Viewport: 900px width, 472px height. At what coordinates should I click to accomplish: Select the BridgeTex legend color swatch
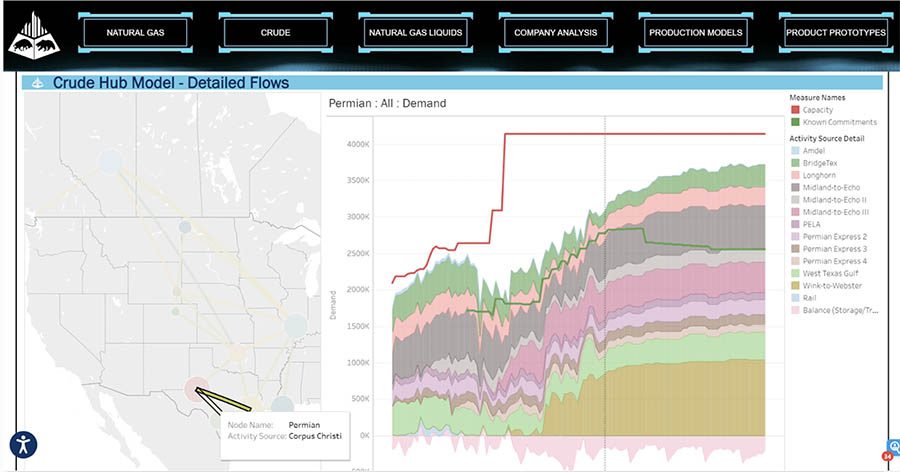795,163
